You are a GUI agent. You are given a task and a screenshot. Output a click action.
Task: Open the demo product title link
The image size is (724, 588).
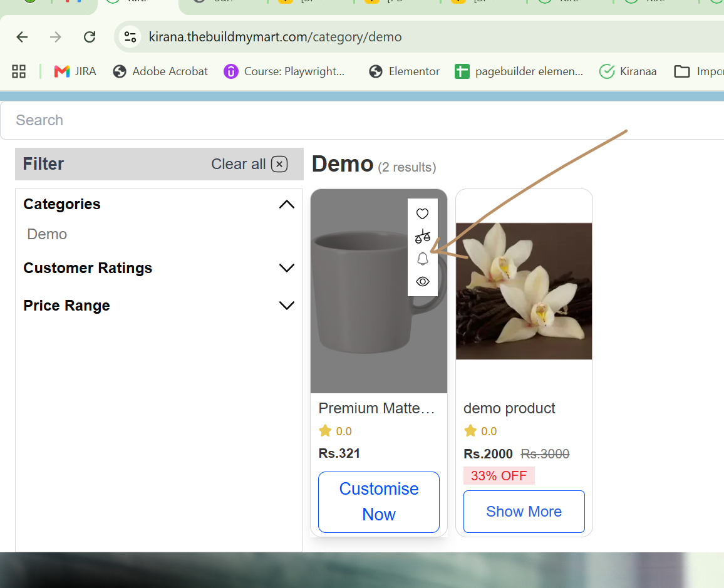[509, 408]
